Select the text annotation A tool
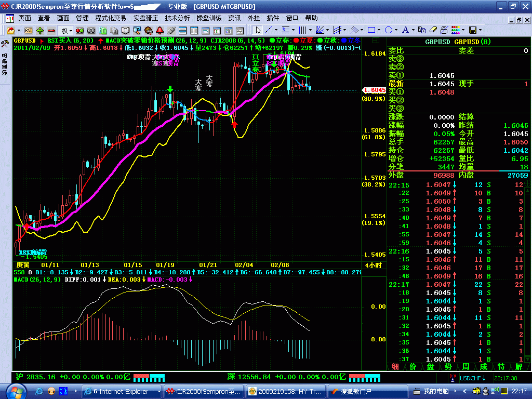This screenshot has height=399, width=532. (x=405, y=30)
